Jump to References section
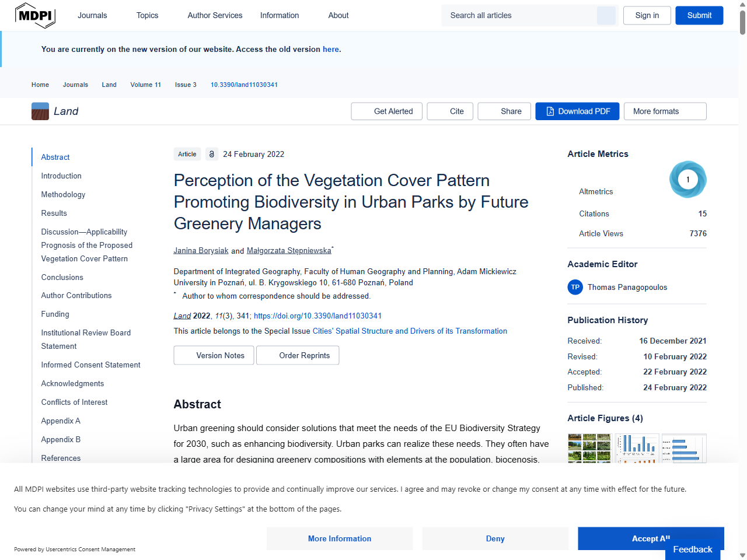The height and width of the screenshot is (560, 747). tap(61, 458)
